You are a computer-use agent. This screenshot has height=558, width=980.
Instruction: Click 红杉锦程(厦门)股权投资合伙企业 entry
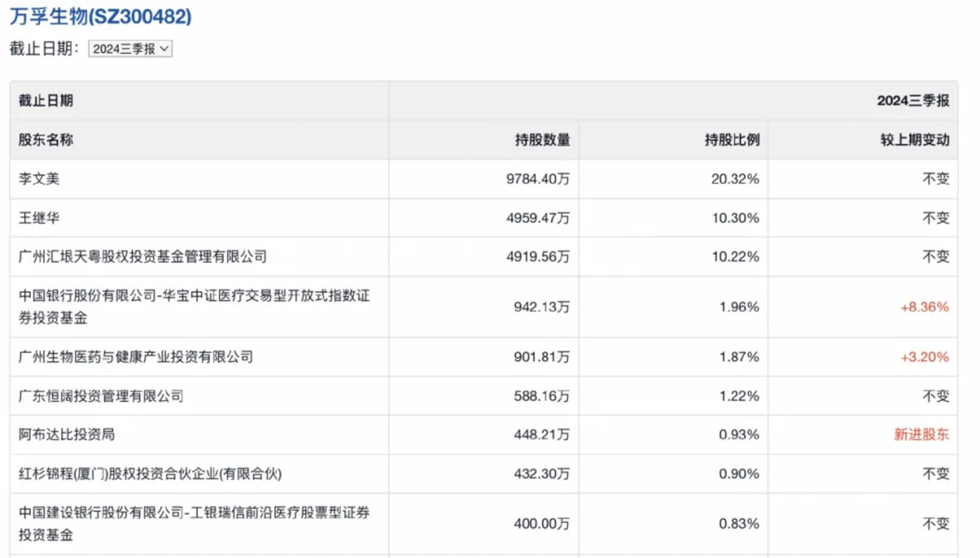click(150, 474)
